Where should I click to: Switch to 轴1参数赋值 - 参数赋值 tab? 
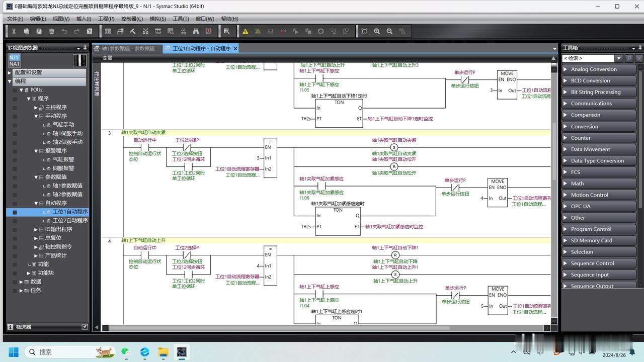[x=128, y=48]
